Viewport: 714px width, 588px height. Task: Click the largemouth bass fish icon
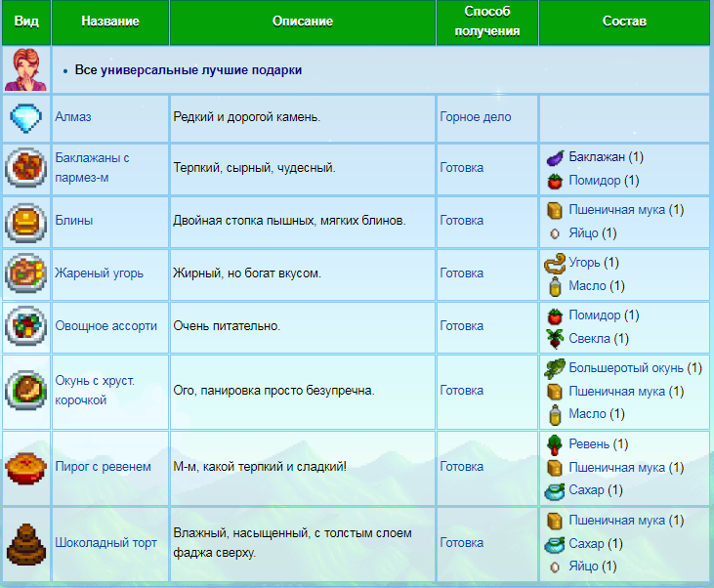[555, 369]
